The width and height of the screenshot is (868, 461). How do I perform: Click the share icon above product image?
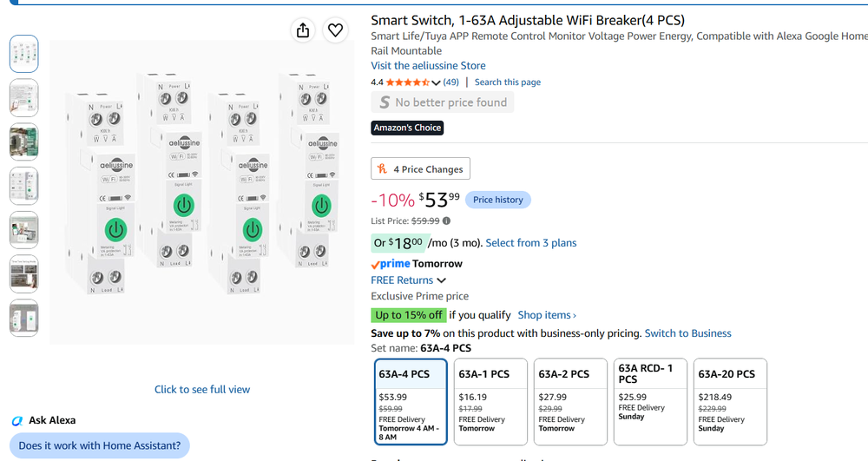tap(303, 30)
